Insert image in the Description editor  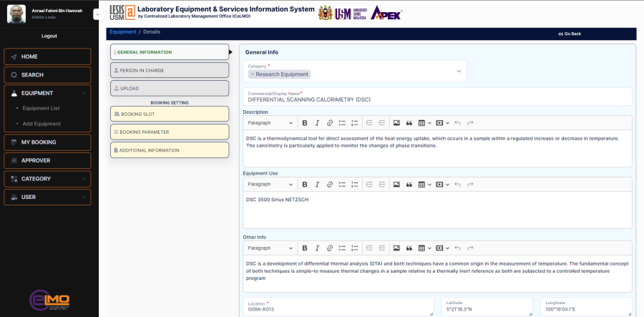pos(396,123)
